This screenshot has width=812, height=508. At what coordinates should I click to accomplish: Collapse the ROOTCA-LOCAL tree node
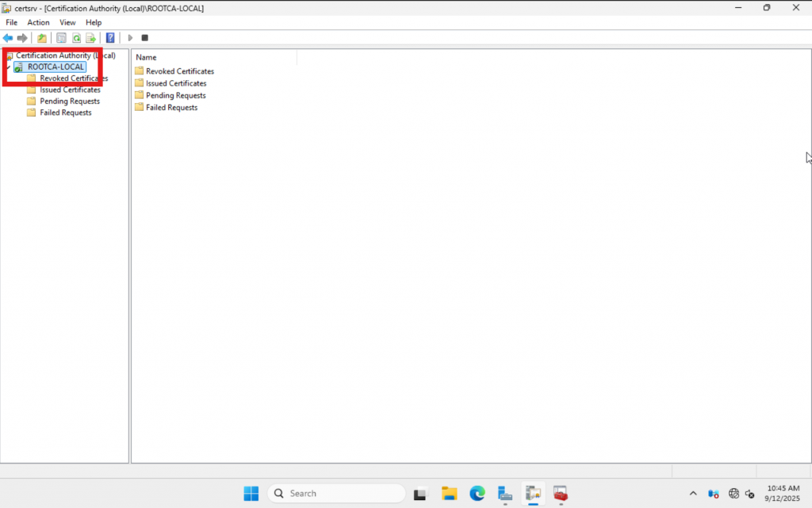coord(7,67)
